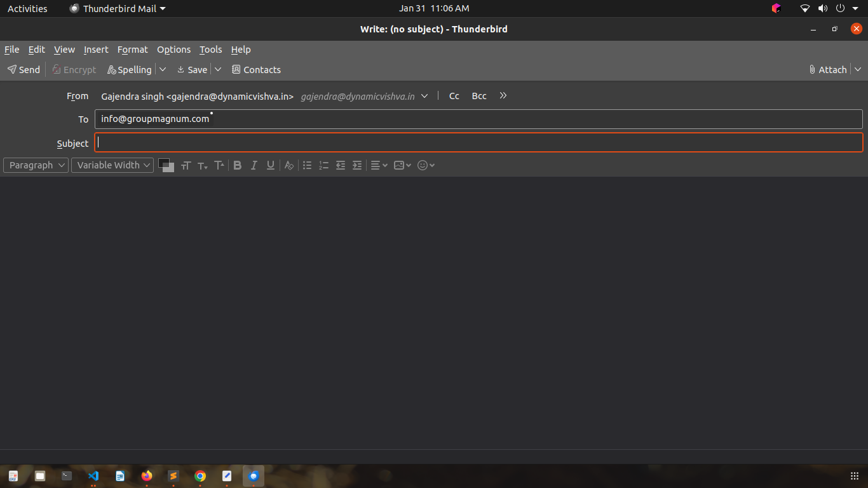The height and width of the screenshot is (488, 868).
Task: Open the From identity dropdown
Action: pos(264,96)
